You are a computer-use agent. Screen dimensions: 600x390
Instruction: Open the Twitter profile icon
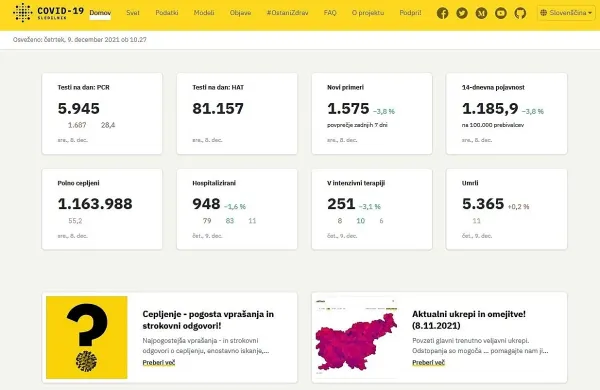[x=462, y=13]
